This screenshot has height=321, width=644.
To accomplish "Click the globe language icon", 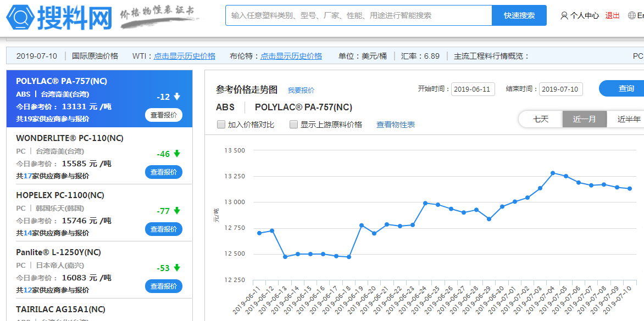I will [631, 16].
